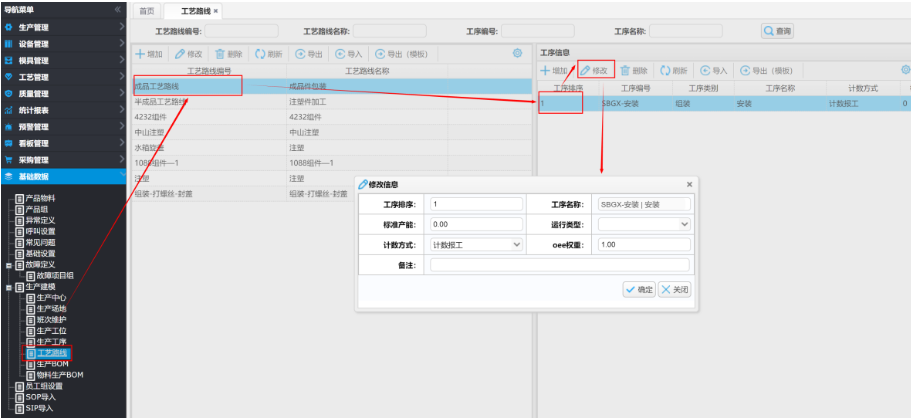Collapse the 生产建模 tree node

(8, 288)
